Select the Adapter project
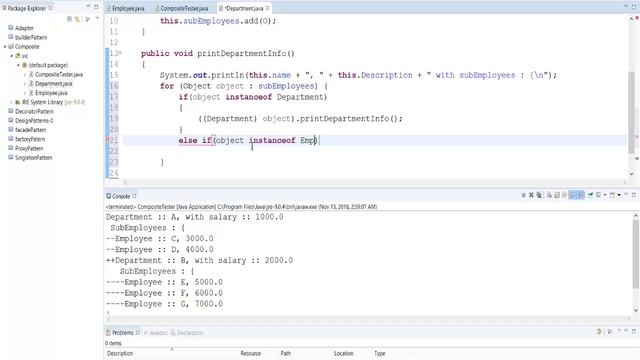This screenshot has height=360, width=640. point(24,28)
